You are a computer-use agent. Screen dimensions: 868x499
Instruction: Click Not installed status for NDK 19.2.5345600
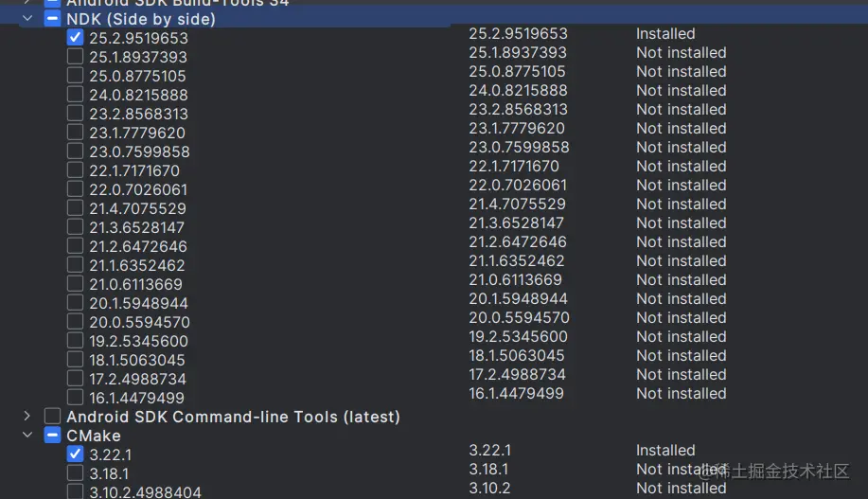[681, 336]
